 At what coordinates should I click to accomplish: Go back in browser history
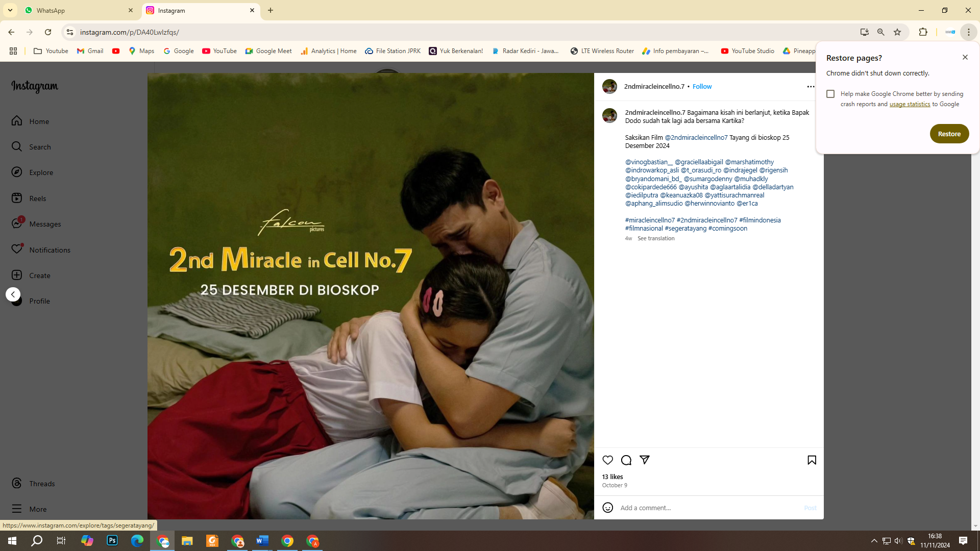pos(11,32)
